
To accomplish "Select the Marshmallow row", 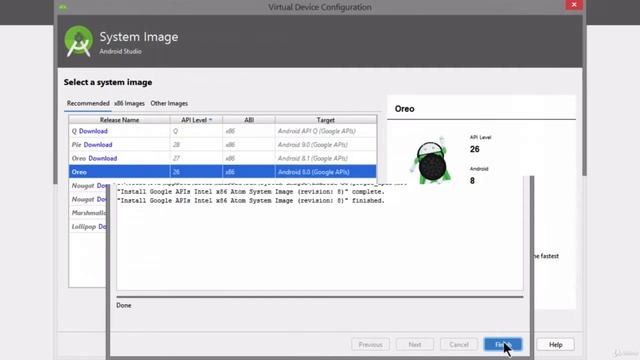I will 88,213.
